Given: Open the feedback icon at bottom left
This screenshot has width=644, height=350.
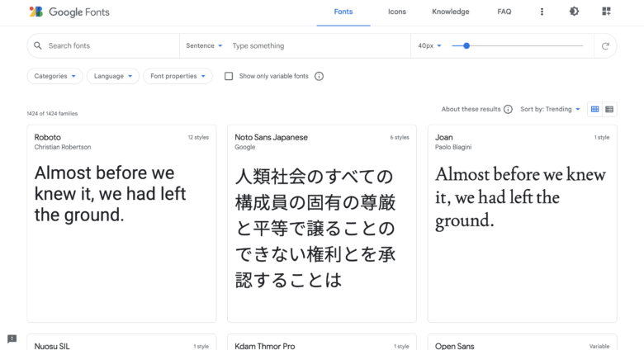Looking at the screenshot, I should click(x=12, y=339).
